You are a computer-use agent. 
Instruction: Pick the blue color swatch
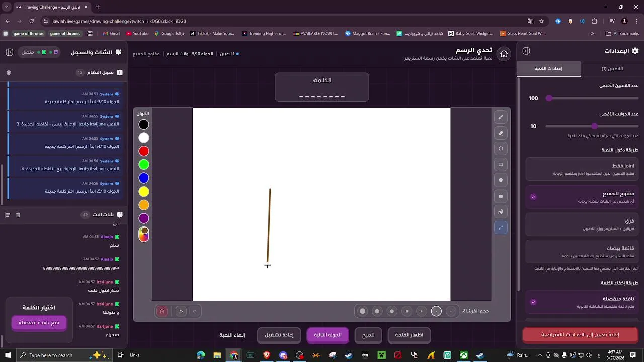144,178
